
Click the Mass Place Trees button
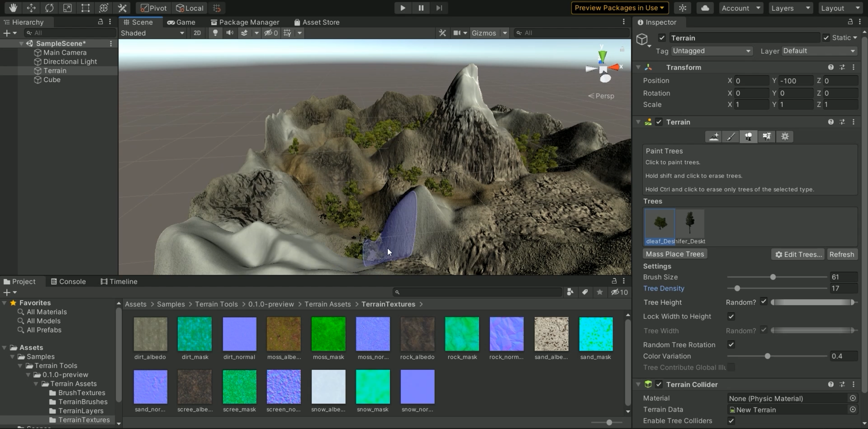(675, 253)
